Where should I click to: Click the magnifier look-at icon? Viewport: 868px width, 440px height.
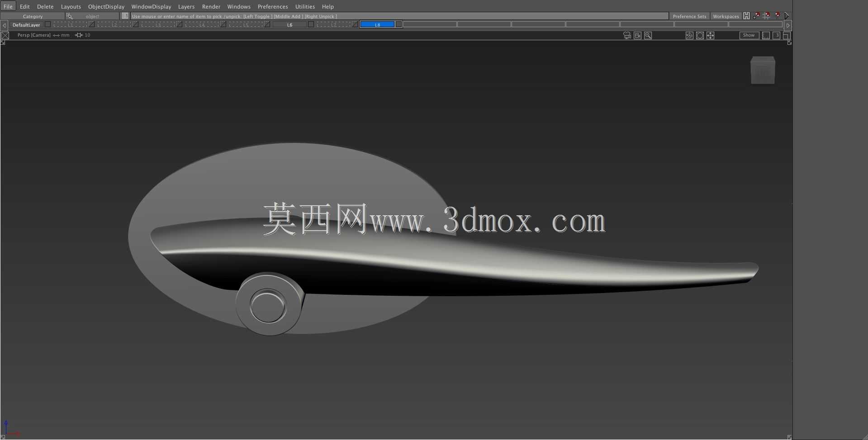(648, 35)
